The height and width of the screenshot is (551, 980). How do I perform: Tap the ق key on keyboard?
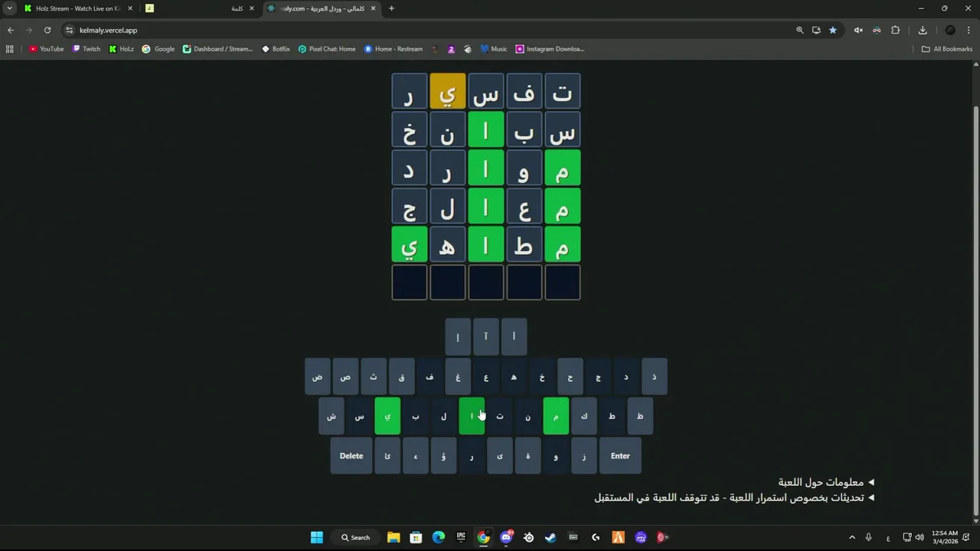tap(402, 377)
